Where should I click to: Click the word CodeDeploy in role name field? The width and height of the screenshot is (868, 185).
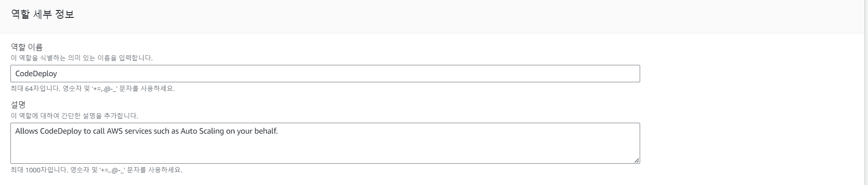pos(36,74)
